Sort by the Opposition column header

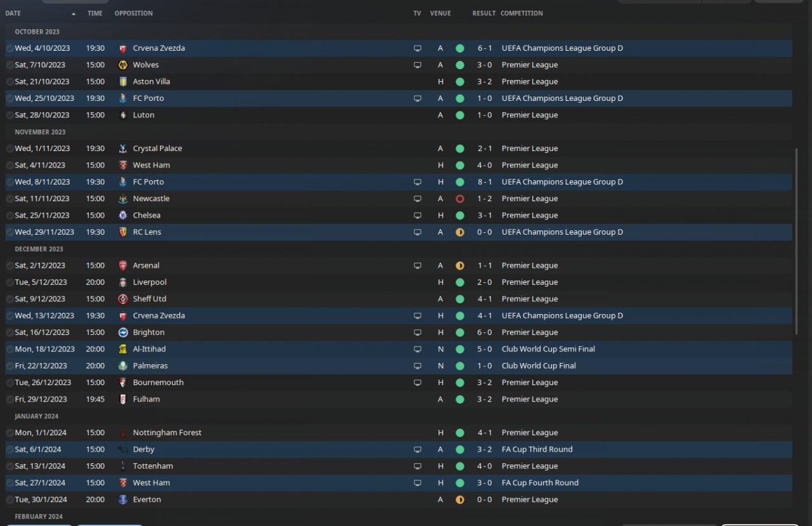point(133,13)
